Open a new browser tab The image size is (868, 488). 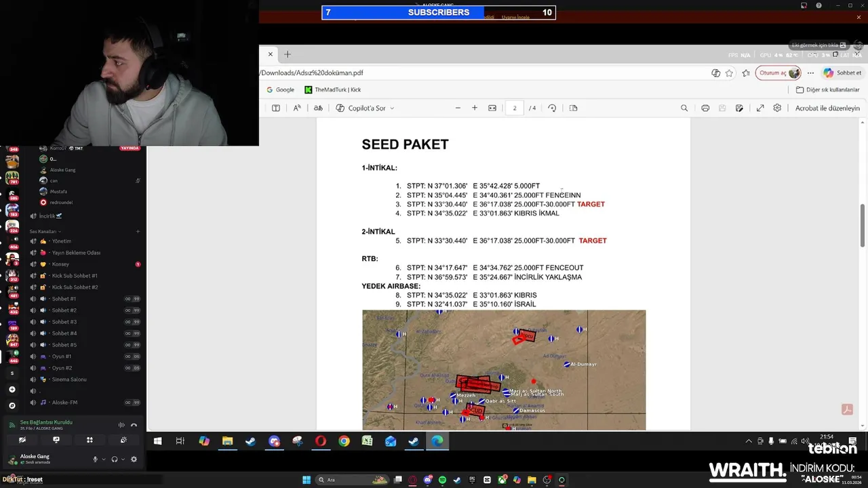288,54
